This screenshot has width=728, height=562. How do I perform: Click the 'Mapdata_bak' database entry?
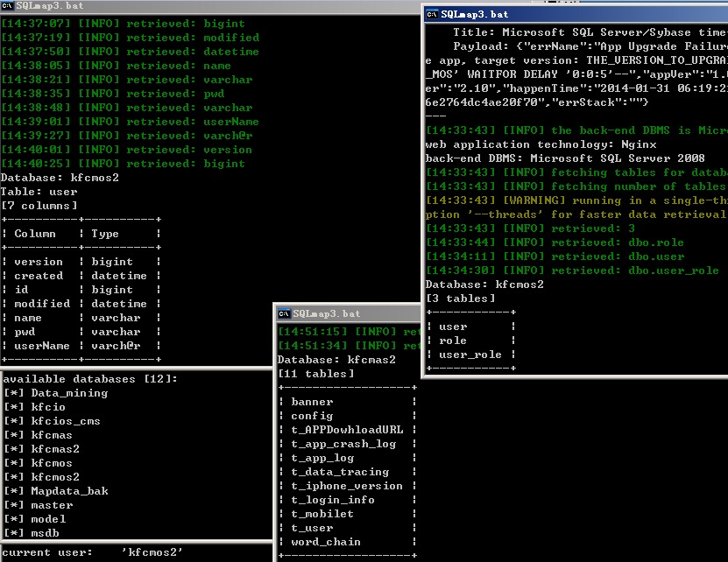click(69, 491)
